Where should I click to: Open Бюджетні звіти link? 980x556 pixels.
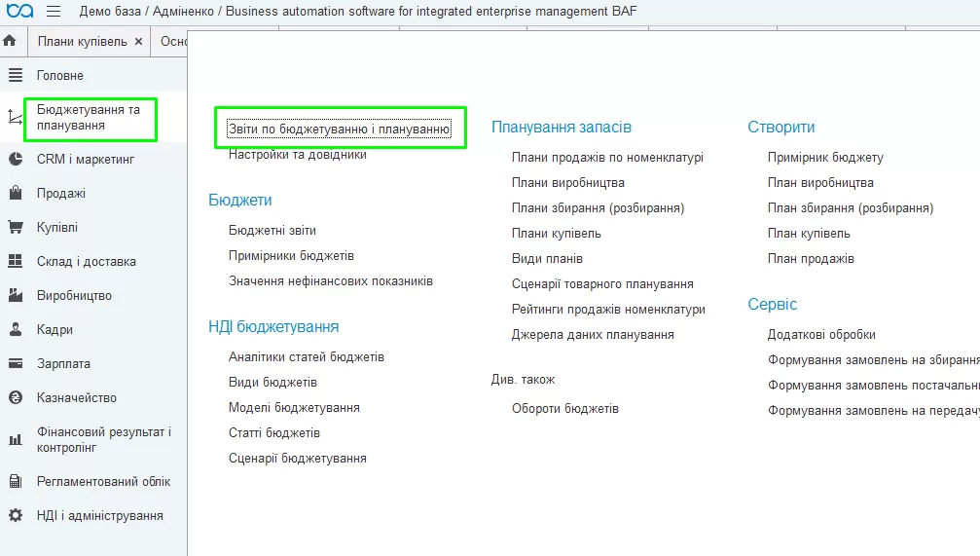[272, 230]
